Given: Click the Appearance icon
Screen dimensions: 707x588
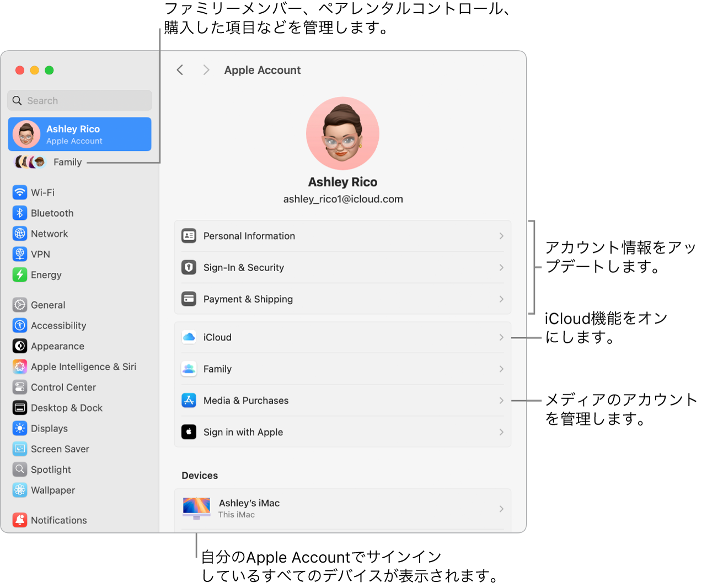Looking at the screenshot, I should [20, 346].
